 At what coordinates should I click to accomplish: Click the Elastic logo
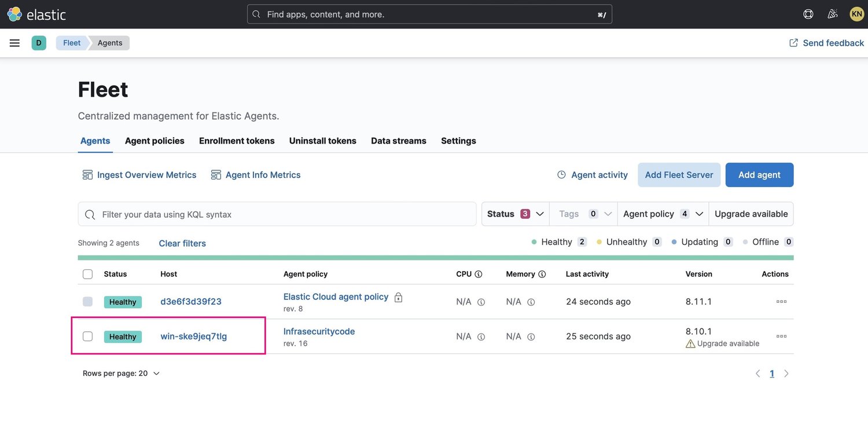[36, 13]
